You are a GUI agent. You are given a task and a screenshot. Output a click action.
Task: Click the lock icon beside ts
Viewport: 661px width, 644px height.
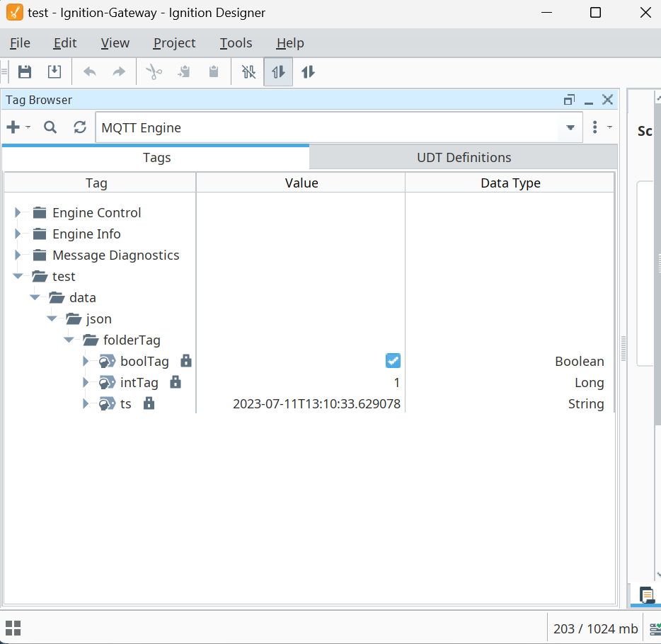point(149,403)
